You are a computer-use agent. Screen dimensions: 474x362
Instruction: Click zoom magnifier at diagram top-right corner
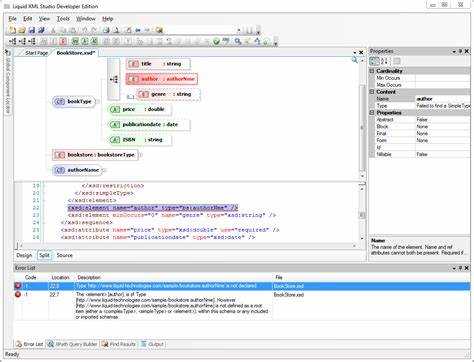coord(354,60)
